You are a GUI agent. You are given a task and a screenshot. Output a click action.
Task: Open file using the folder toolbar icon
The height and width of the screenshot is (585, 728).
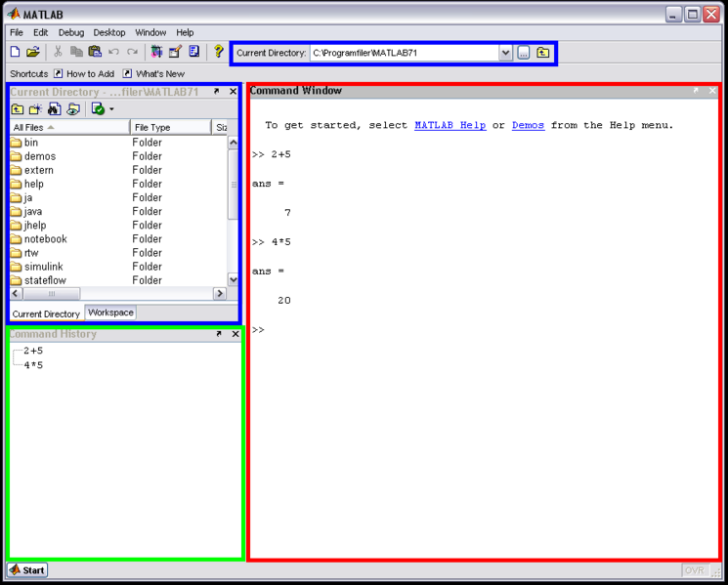coord(33,52)
